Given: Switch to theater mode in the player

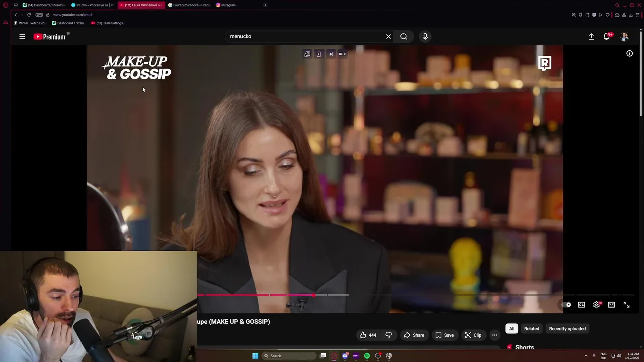Looking at the screenshot, I should point(611,305).
